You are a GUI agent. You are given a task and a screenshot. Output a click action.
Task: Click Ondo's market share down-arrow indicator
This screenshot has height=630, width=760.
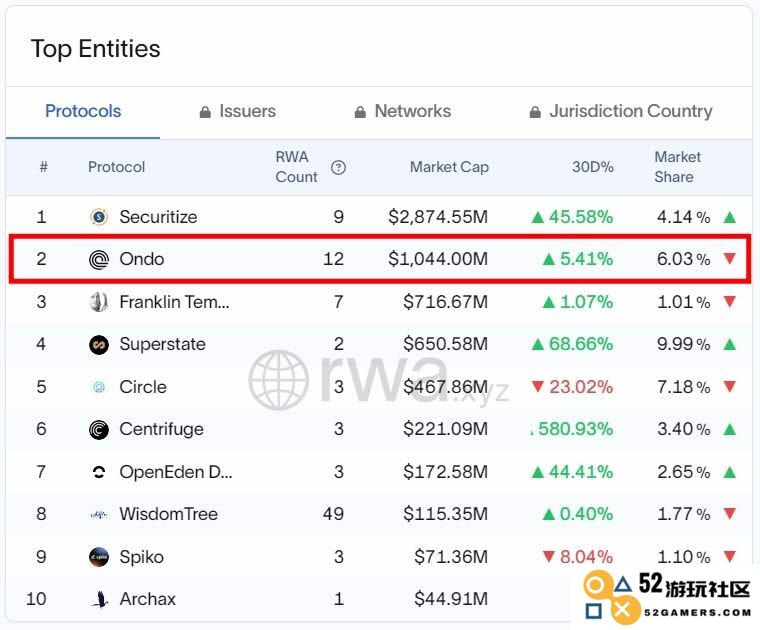point(729,258)
